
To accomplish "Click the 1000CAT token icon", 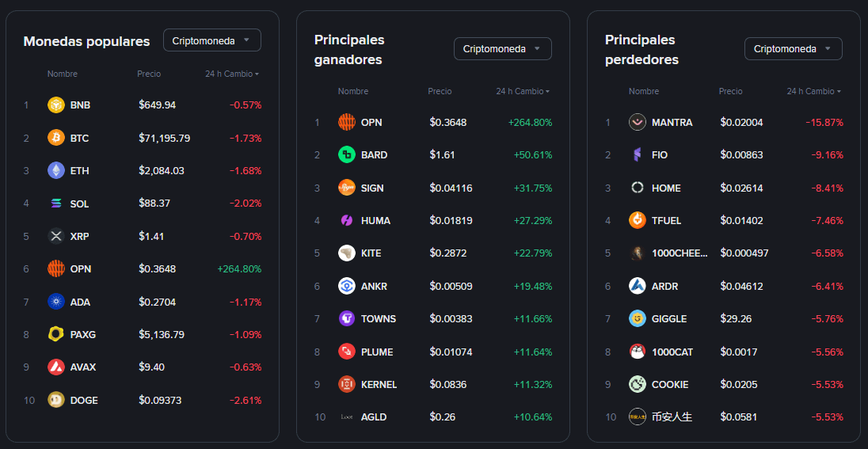I will click(x=638, y=352).
